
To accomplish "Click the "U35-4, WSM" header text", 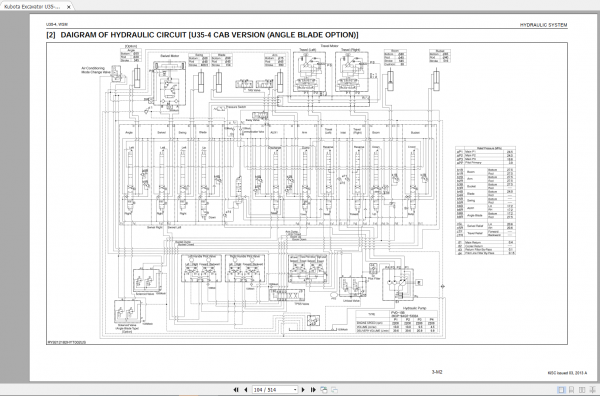I will tap(57, 24).
